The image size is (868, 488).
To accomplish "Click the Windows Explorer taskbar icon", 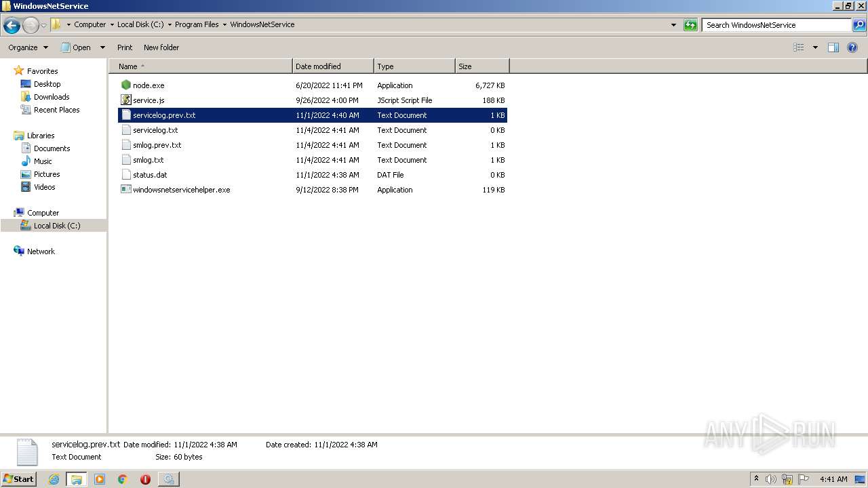I will coord(77,479).
